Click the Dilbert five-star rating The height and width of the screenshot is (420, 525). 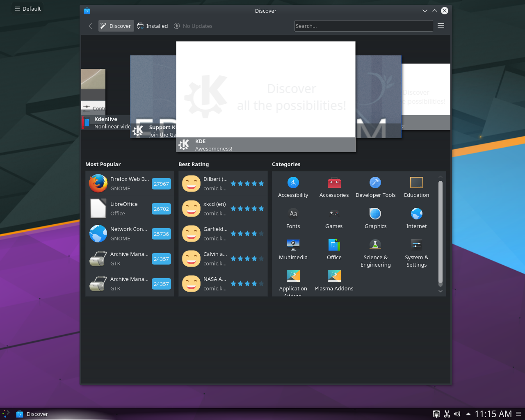(247, 183)
